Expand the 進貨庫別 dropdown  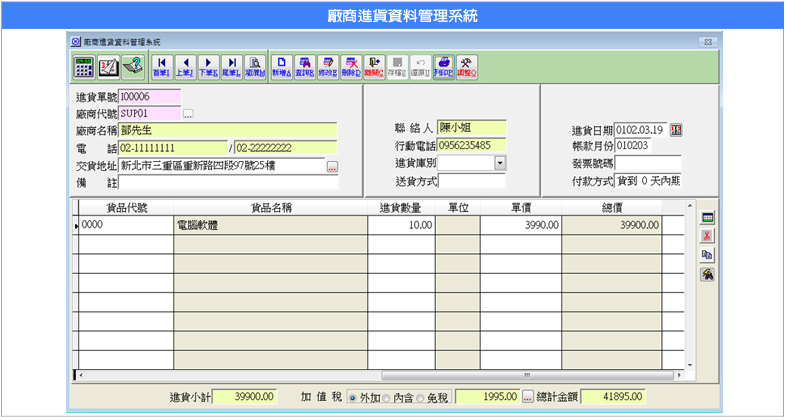tap(500, 163)
